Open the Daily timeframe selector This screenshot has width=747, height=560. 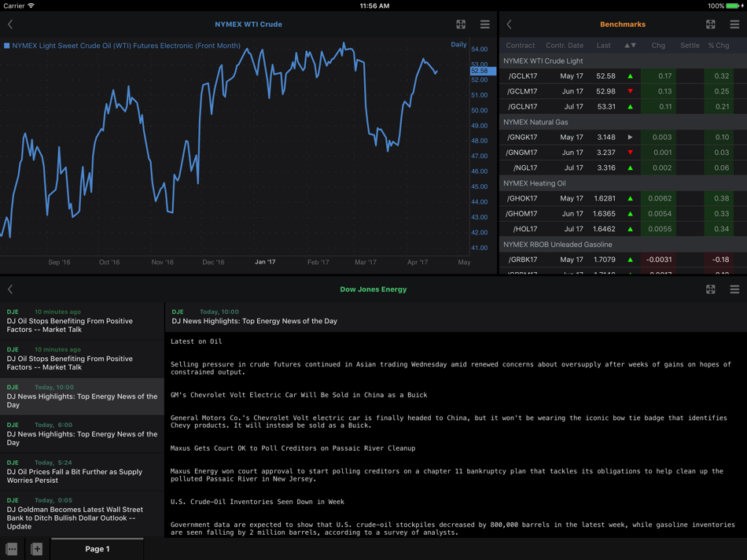(x=458, y=44)
